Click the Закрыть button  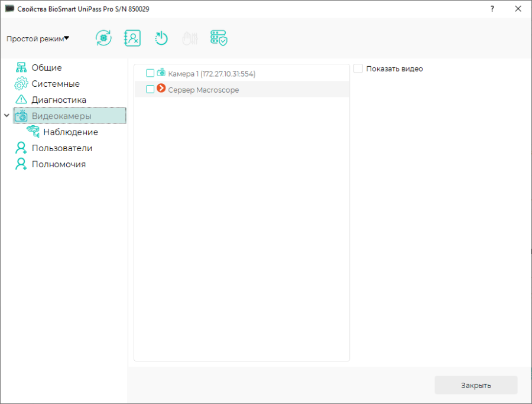coord(476,385)
